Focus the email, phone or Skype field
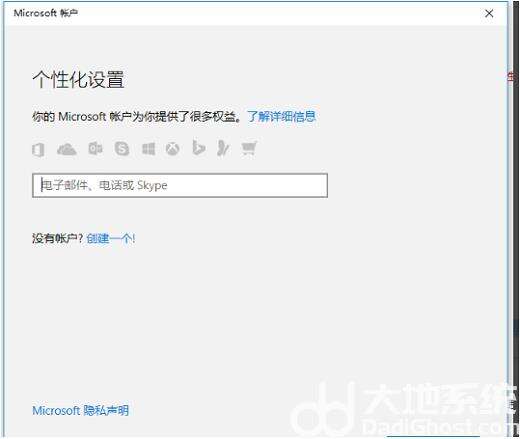The width and height of the screenshot is (520, 439). (180, 185)
